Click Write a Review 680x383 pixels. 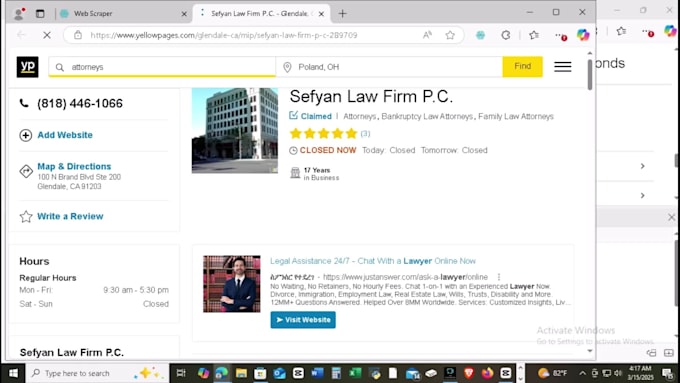[x=70, y=216]
